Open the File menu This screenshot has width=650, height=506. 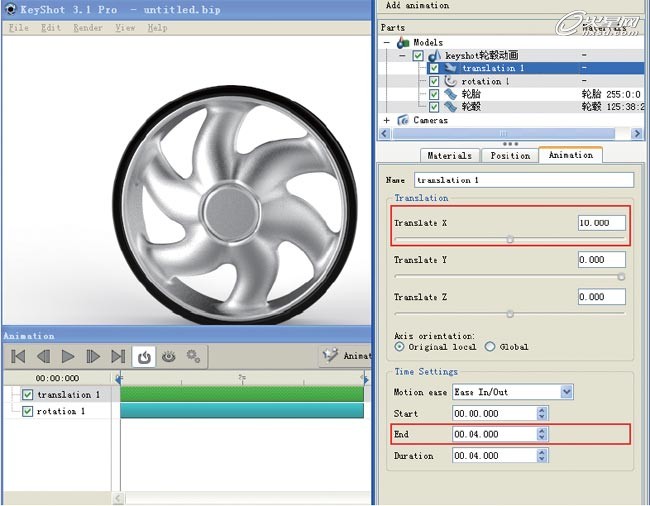19,28
